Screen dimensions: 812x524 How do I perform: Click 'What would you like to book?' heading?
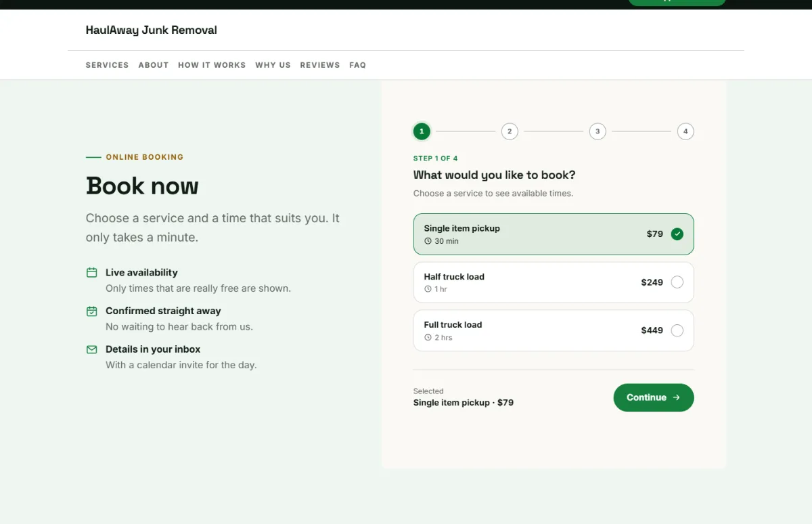pyautogui.click(x=495, y=175)
